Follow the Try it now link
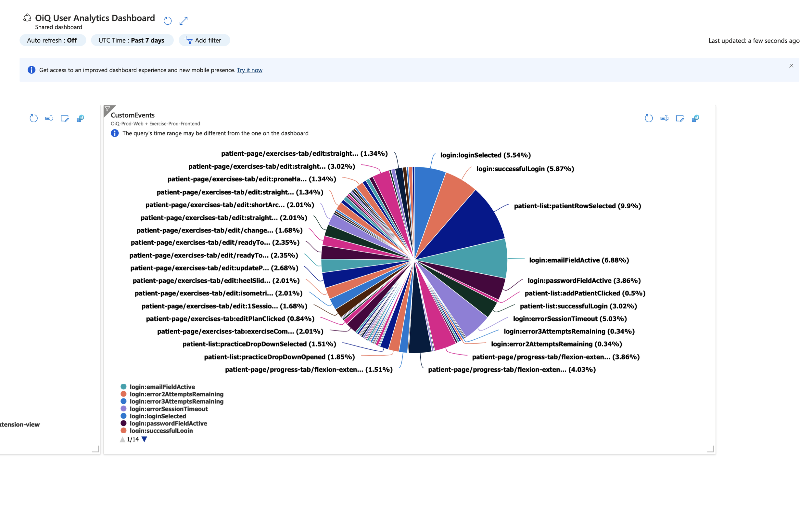The image size is (812, 508). point(249,70)
